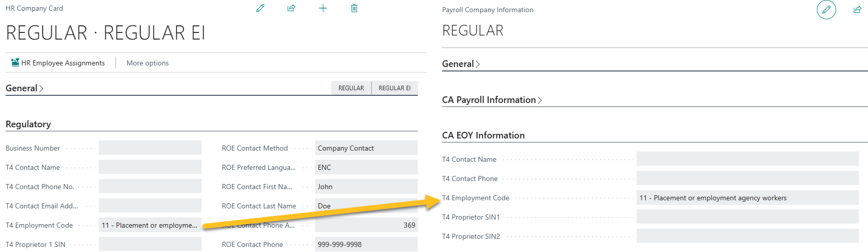Open HR Employee Assignments action
The image size is (868, 252).
pyautogui.click(x=58, y=63)
